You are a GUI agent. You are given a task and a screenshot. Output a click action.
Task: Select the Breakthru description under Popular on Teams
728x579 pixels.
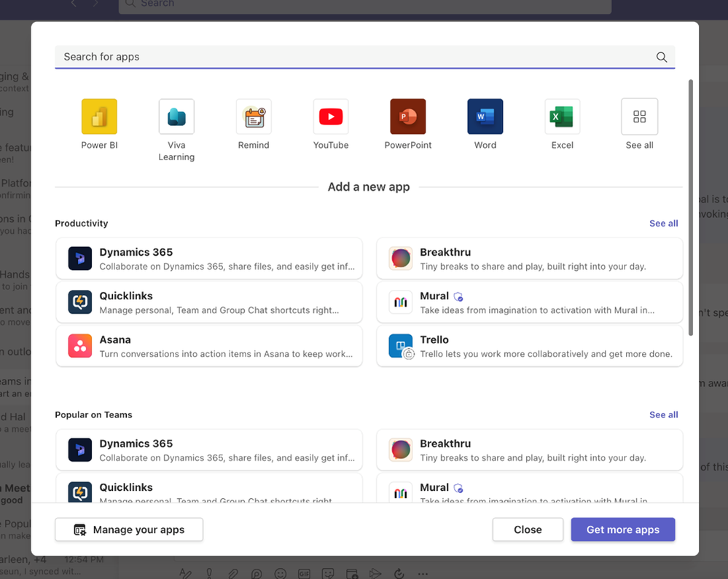tap(533, 458)
